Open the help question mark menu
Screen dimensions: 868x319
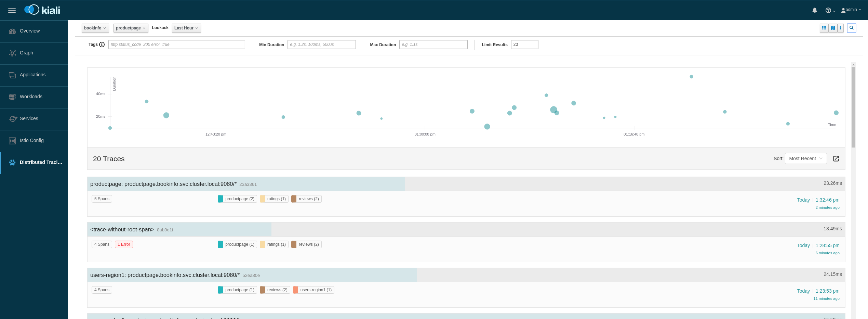pyautogui.click(x=830, y=10)
